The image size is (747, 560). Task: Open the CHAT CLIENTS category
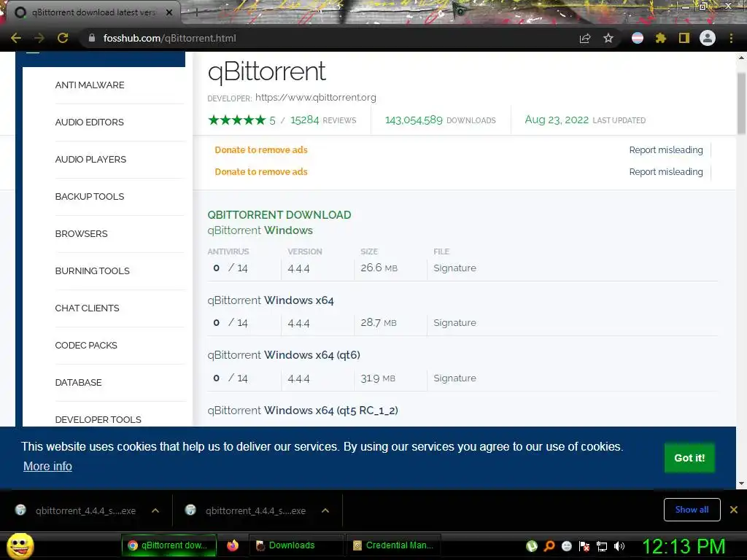coord(87,308)
